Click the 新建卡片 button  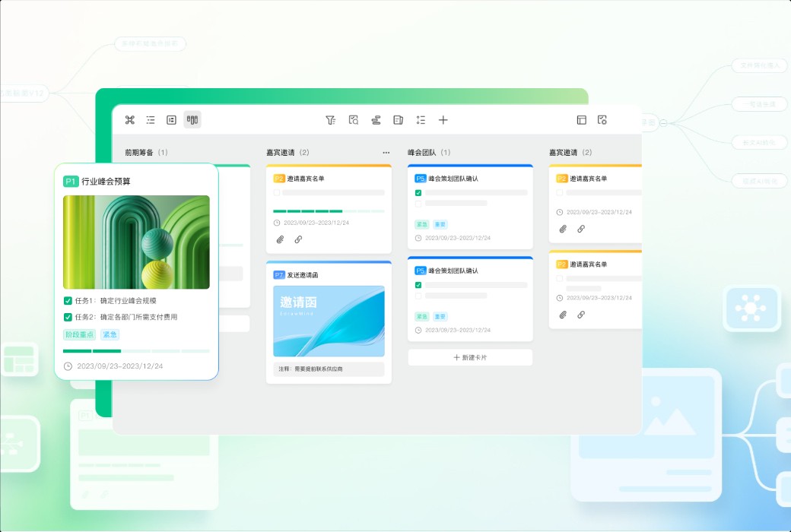click(x=470, y=357)
